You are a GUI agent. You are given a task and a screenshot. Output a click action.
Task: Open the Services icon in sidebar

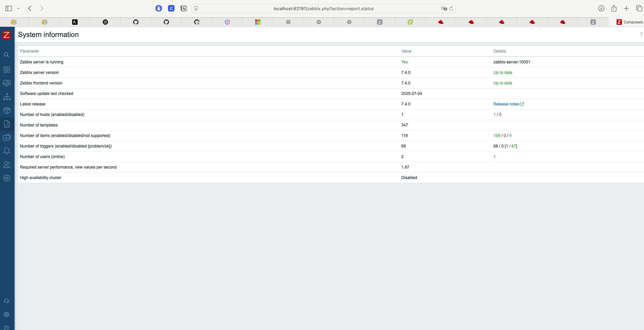[x=7, y=97]
